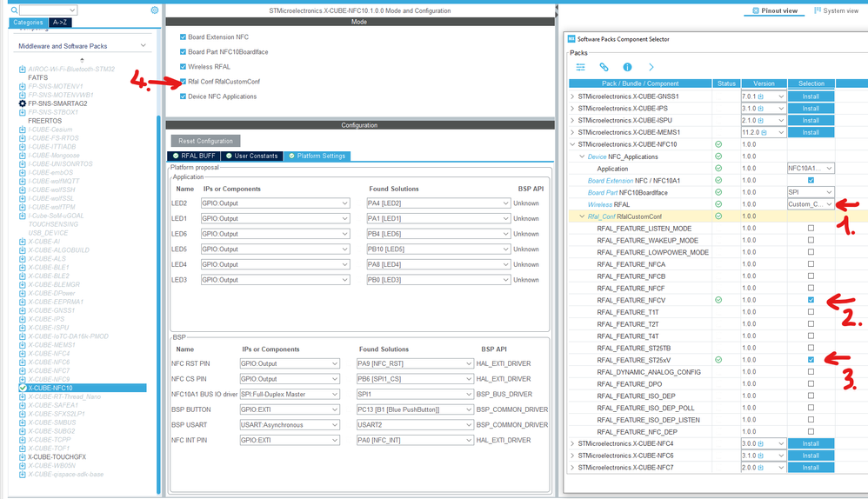Open NFC RST PIN GPIO:Output dropdown

pyautogui.click(x=290, y=363)
